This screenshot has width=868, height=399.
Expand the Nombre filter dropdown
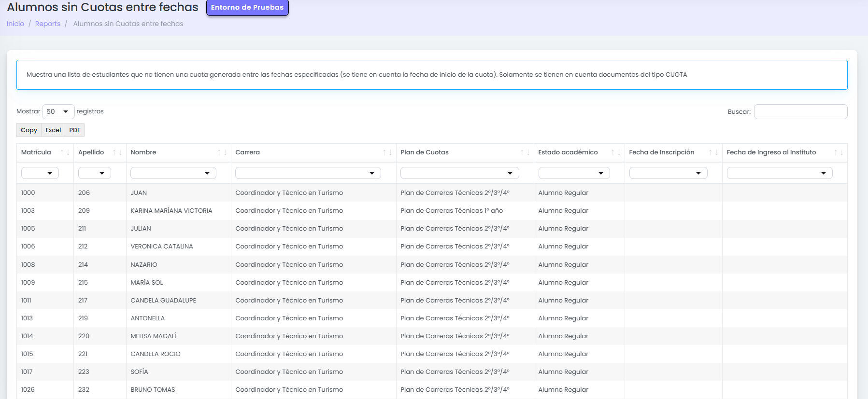pos(173,173)
